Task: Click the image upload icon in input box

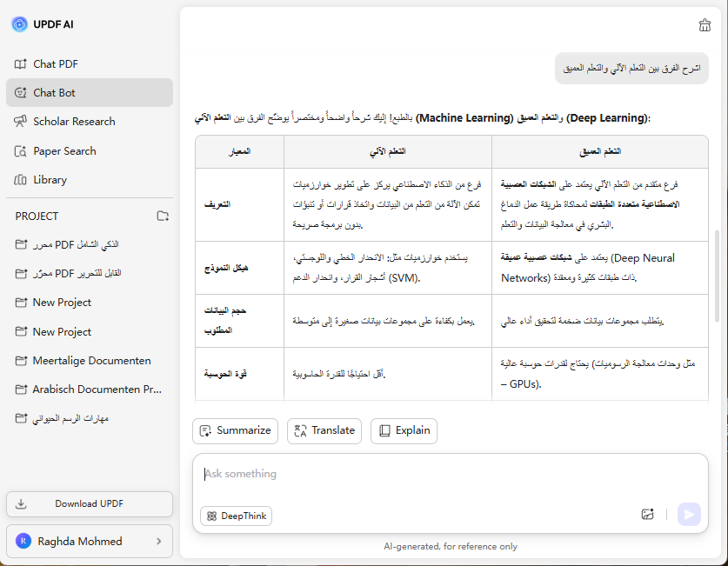Action: tap(647, 515)
